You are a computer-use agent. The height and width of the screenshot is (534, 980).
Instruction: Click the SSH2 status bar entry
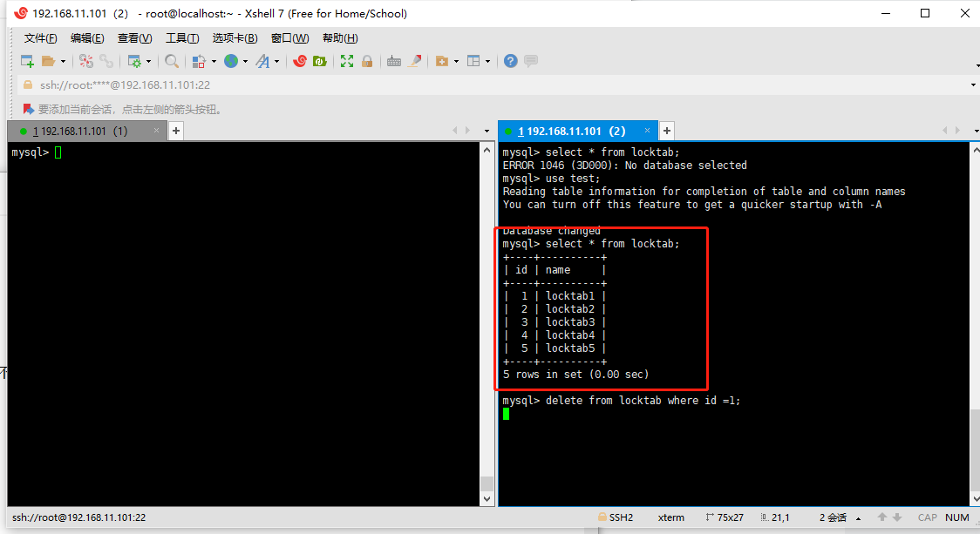616,517
